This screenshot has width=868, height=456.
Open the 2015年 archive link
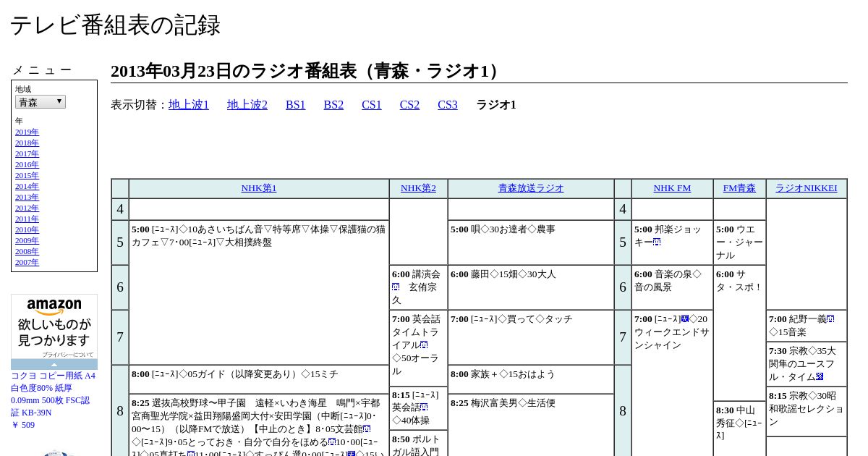[x=27, y=175]
